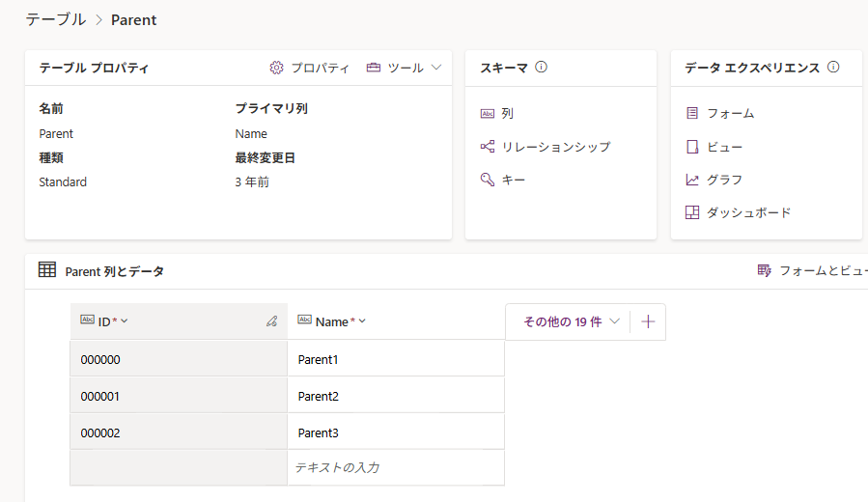Screen dimensions: 868x502
Task: Click the edit pencil icon in ID column
Action: pyautogui.click(x=271, y=321)
